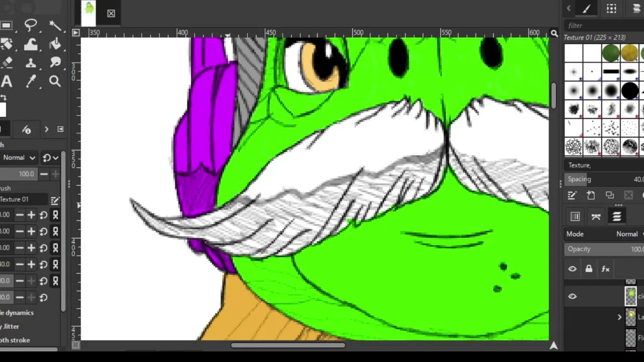Image resolution: width=644 pixels, height=362 pixels.
Task: Click the left arrow in right dock tabs
Action: tap(569, 9)
